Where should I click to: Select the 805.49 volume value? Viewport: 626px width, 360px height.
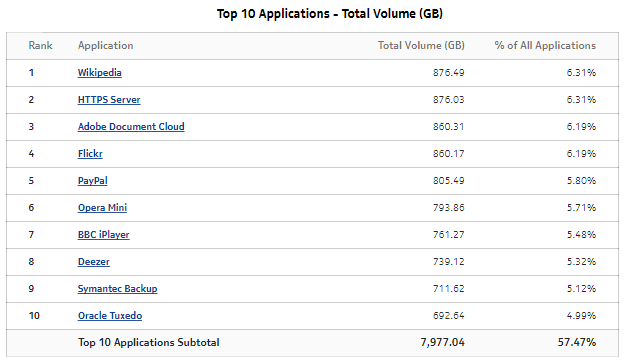[449, 181]
